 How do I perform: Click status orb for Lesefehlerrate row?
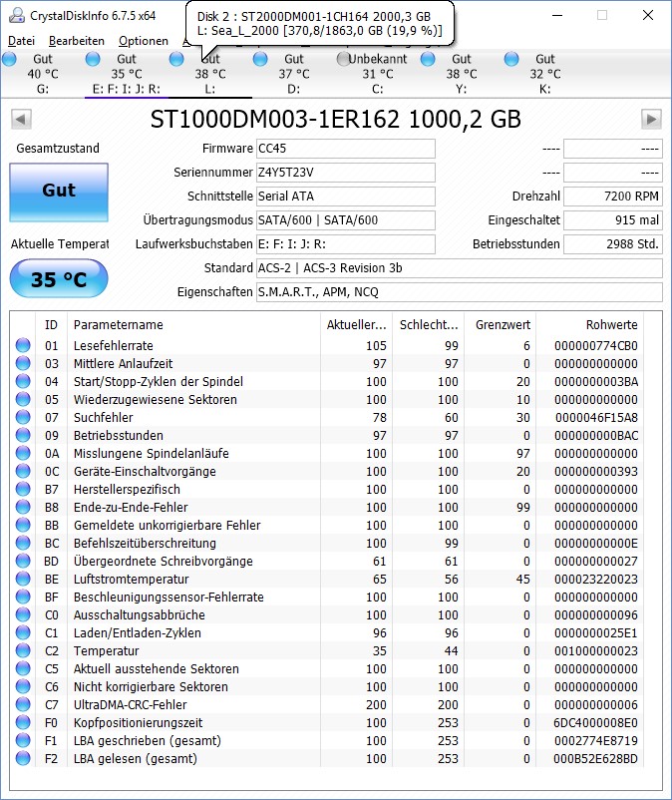[23, 345]
